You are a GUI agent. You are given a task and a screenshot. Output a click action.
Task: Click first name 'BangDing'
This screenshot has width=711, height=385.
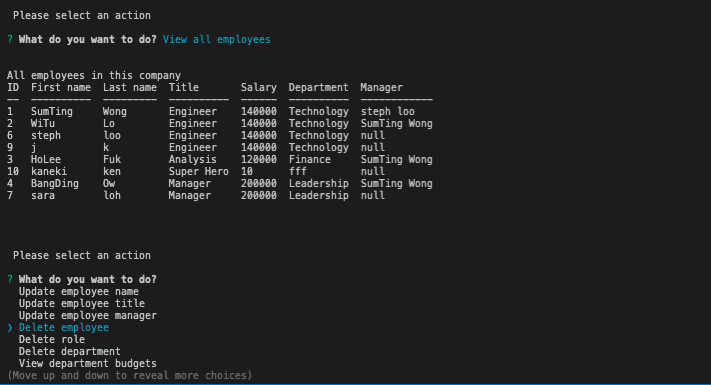point(55,184)
